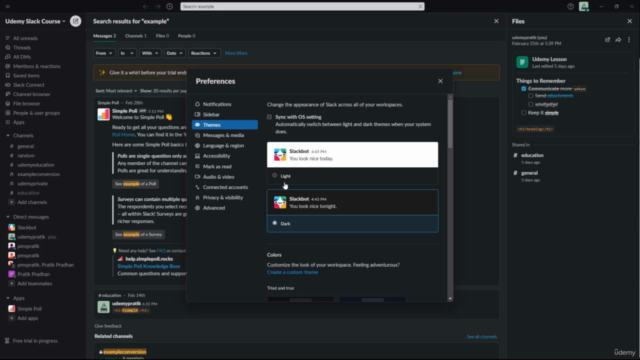Open Advanced preferences
The width and height of the screenshot is (640, 360).
[225, 208]
